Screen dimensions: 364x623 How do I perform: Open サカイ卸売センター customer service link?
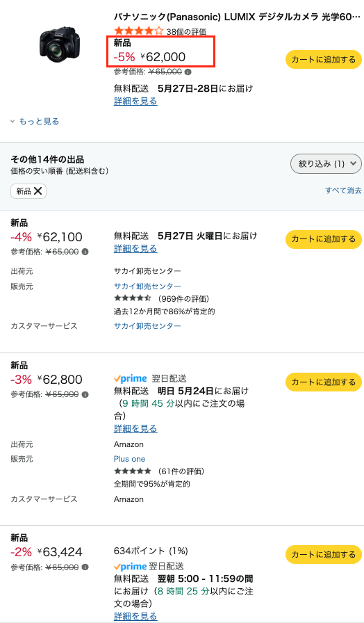(x=147, y=326)
